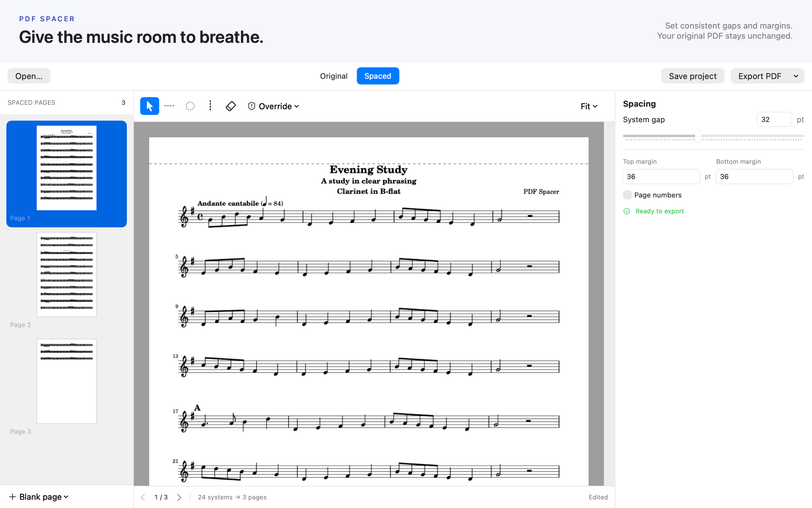Select the Page 1 thumbnail
This screenshot has height=508, width=812.
[66, 168]
